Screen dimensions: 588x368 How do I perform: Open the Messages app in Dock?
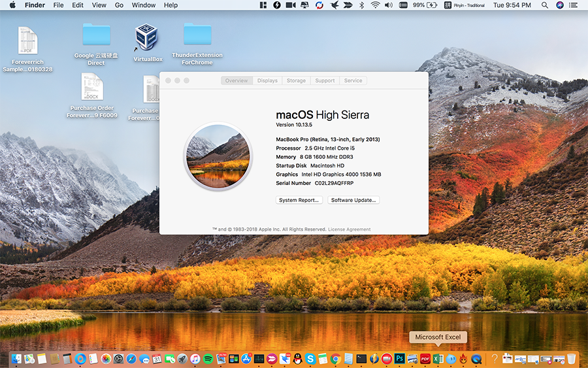coord(144,359)
